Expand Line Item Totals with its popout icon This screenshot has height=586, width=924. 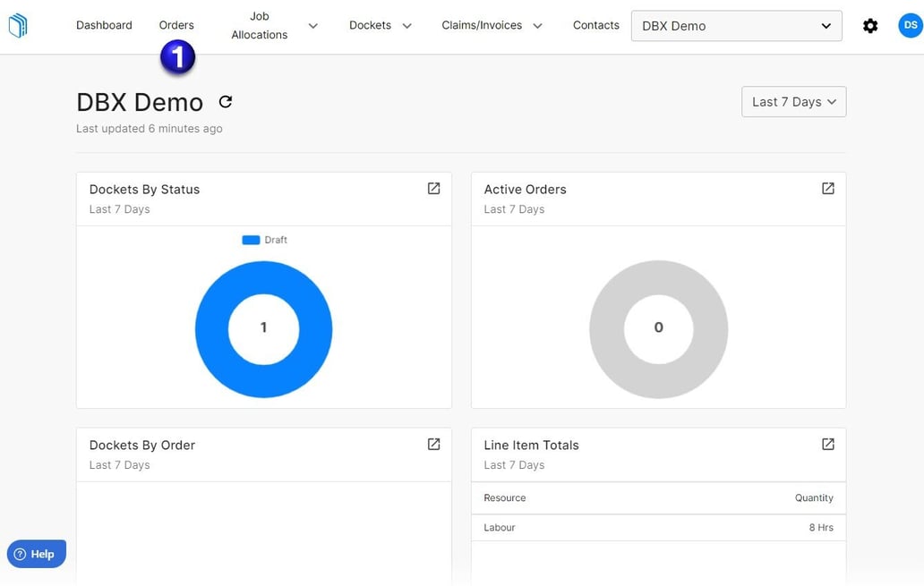pyautogui.click(x=827, y=444)
